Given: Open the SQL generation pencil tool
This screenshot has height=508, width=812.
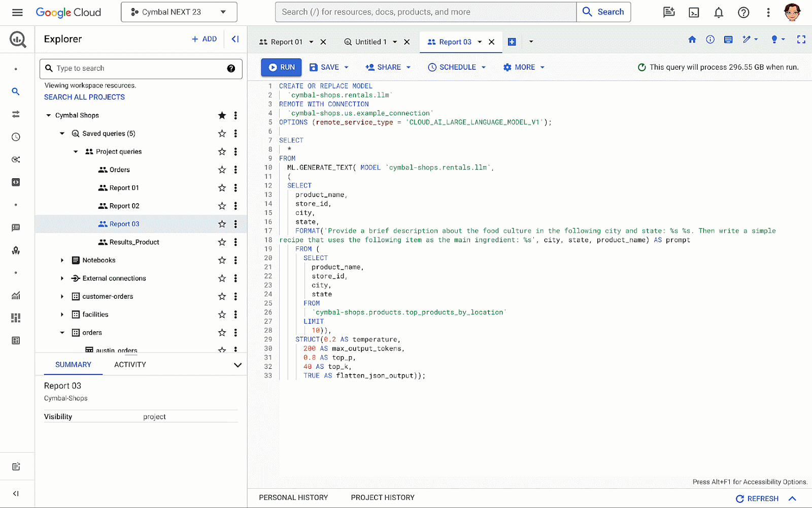Looking at the screenshot, I should [x=750, y=39].
